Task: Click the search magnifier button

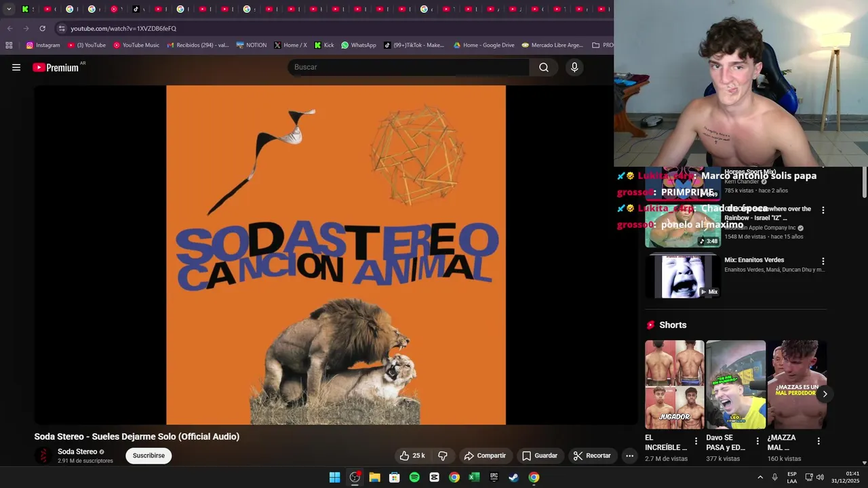Action: click(544, 67)
